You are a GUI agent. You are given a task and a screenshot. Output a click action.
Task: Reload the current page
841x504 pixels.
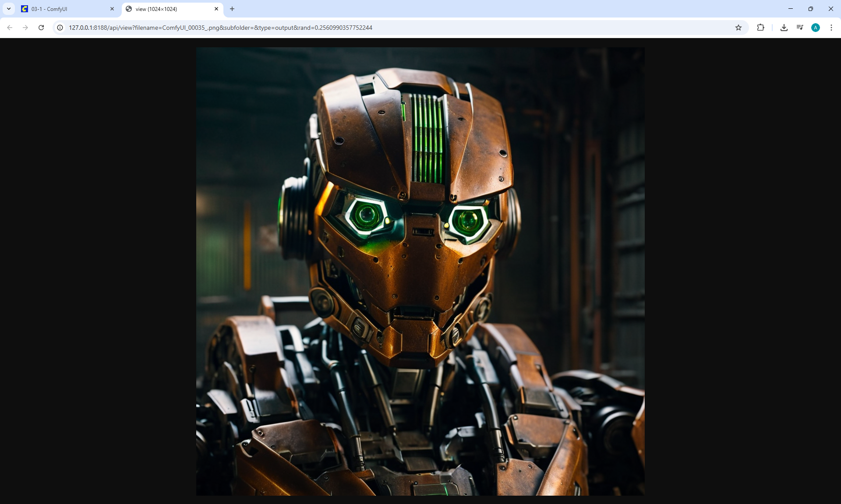(41, 28)
